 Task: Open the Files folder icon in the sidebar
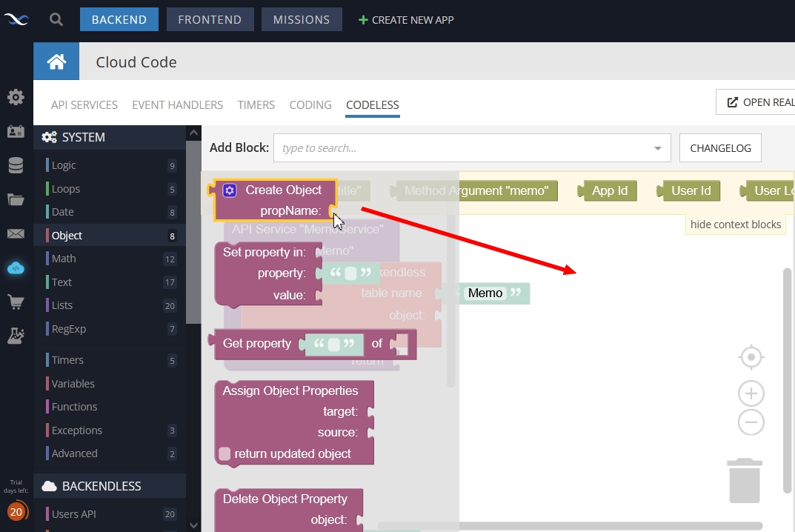[16, 200]
